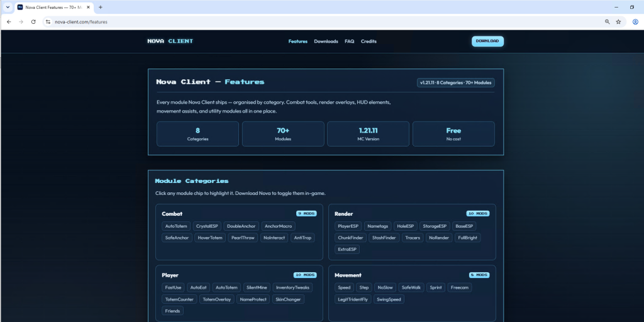Screen dimensions: 644x322
Task: Close the Nova Client Features tab
Action: coord(88,8)
